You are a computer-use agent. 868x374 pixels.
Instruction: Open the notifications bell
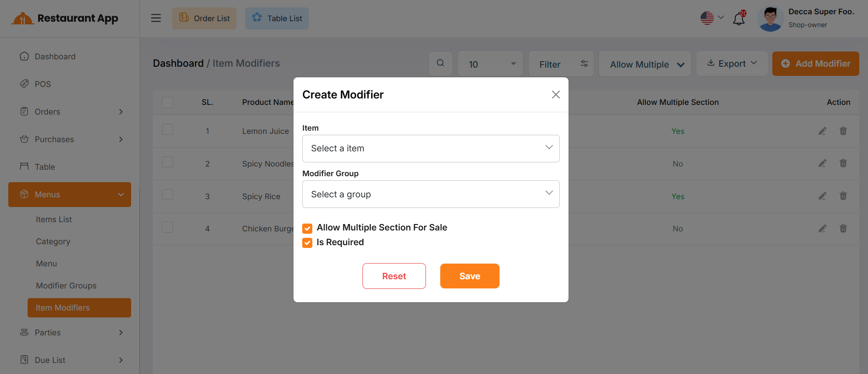click(739, 19)
